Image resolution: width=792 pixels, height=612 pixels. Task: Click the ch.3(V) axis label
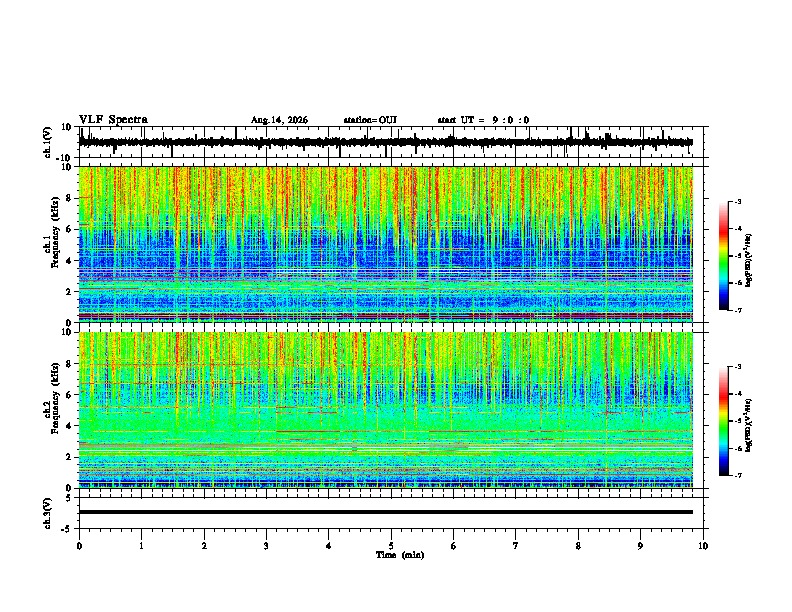[47, 513]
